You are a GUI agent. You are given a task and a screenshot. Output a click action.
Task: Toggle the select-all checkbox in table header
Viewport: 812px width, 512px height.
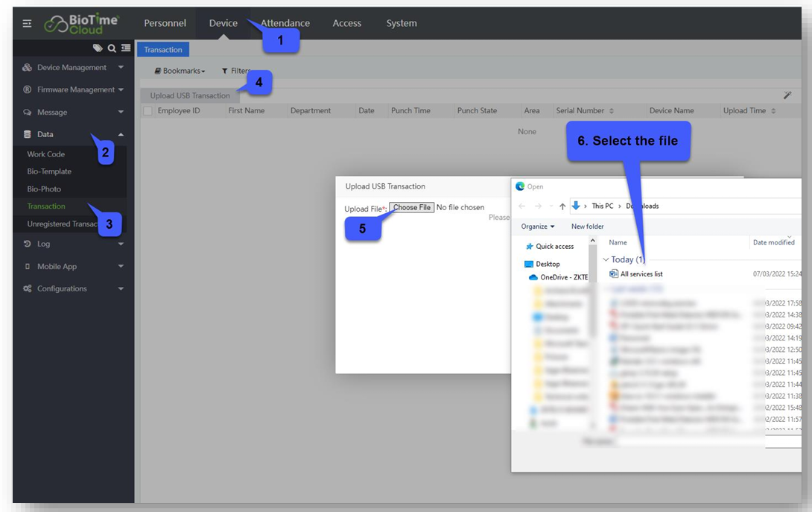point(148,111)
